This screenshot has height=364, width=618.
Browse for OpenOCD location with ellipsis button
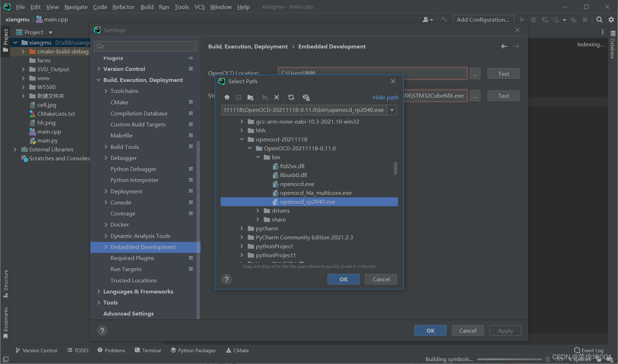(475, 74)
